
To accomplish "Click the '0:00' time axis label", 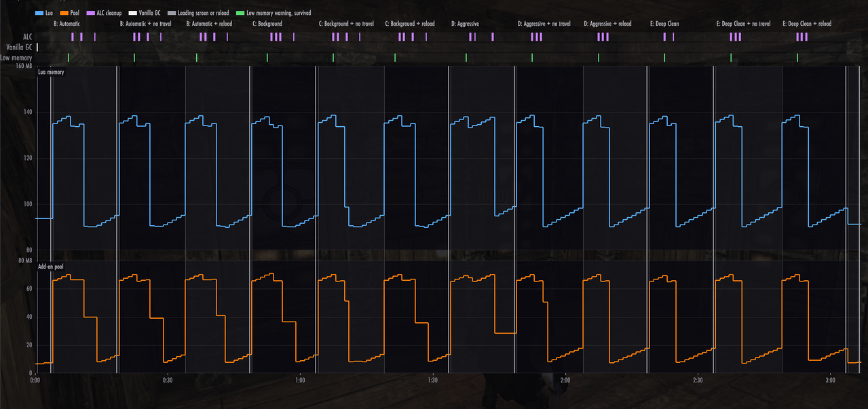I will pyautogui.click(x=35, y=380).
